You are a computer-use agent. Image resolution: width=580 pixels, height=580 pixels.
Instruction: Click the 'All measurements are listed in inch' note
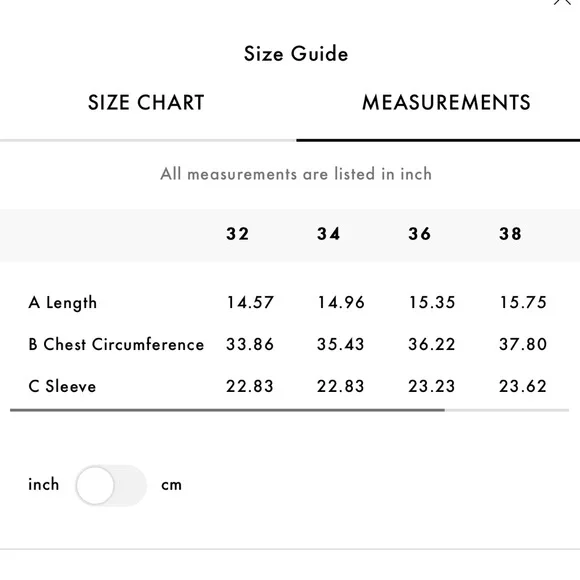[x=296, y=174]
